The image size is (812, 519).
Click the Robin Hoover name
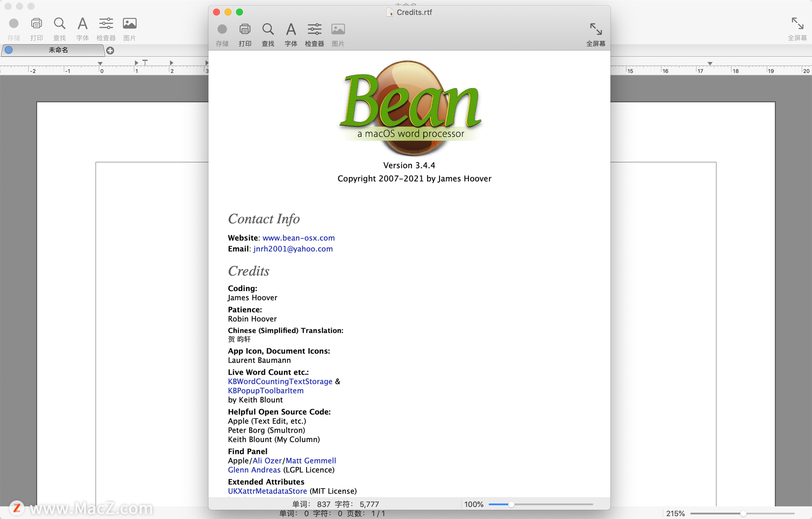[252, 319]
